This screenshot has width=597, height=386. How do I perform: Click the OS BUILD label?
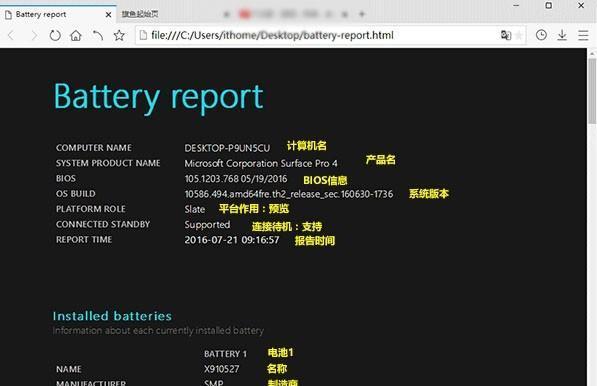pos(75,194)
